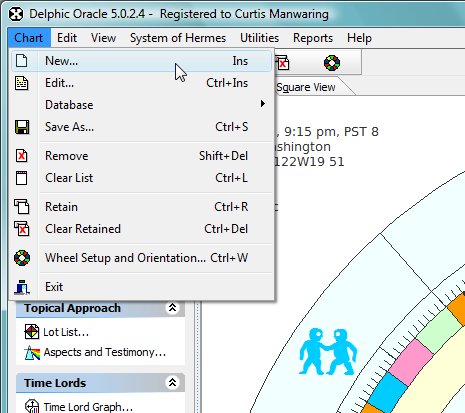The image size is (465, 413).
Task: Click the Exit door icon
Action: [22, 287]
